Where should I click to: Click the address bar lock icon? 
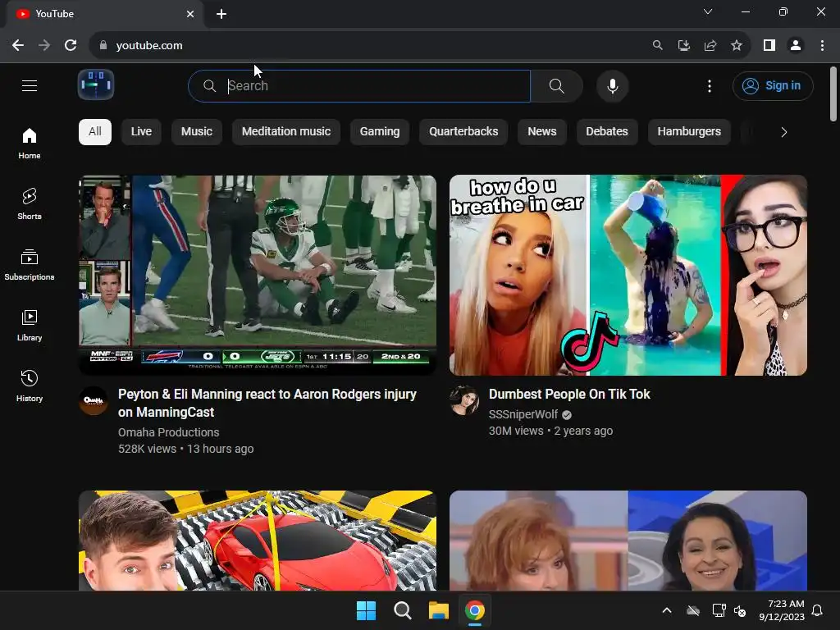pyautogui.click(x=103, y=46)
